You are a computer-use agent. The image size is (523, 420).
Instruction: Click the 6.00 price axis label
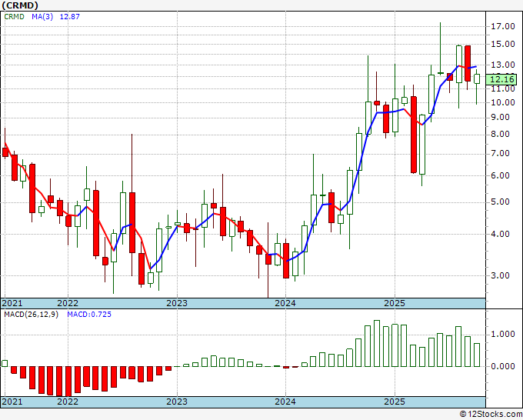500,176
